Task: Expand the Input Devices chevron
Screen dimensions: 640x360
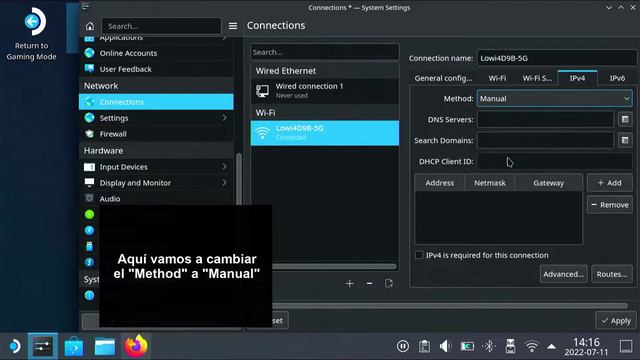Action: pyautogui.click(x=224, y=167)
